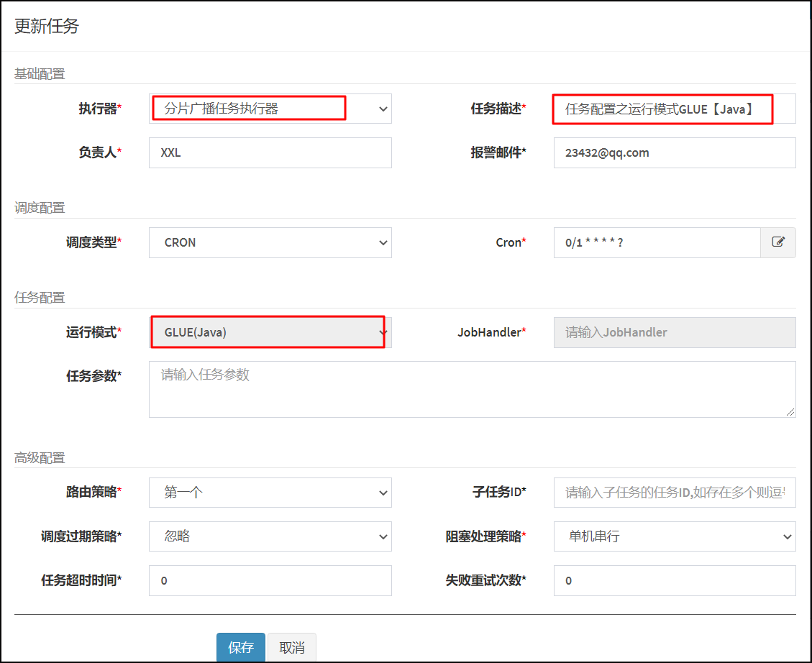Open the 执行器 dropdown
The width and height of the screenshot is (812, 663).
[270, 109]
